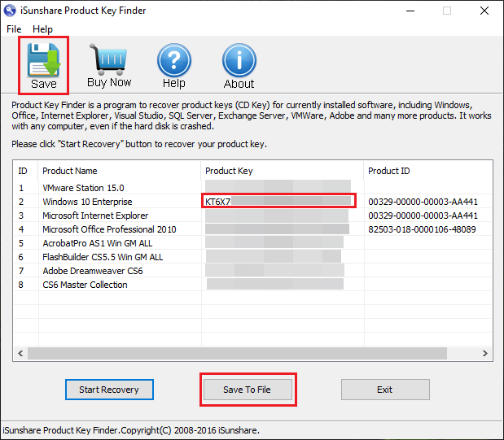504x440 pixels.
Task: Click the Save floppy disk toolbar icon
Action: 44,66
